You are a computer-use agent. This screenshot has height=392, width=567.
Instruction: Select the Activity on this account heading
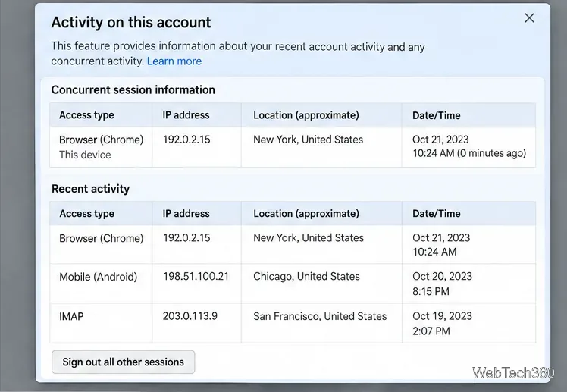(131, 23)
